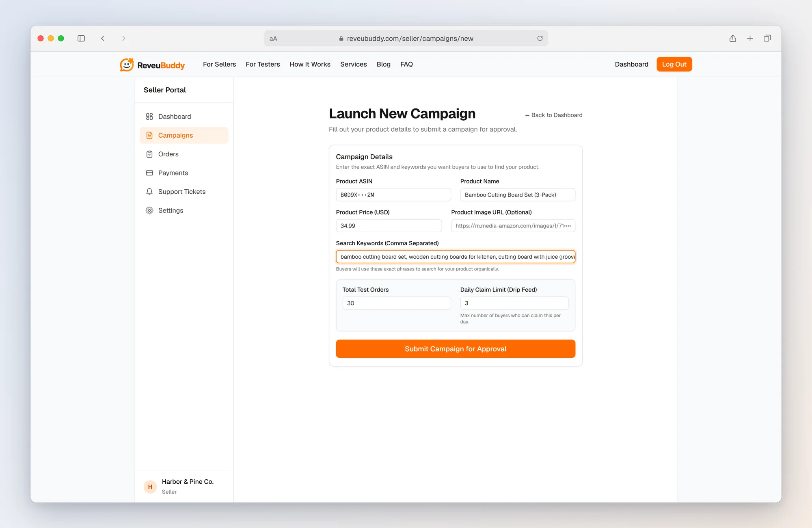This screenshot has width=812, height=528.
Task: Submit Campaign for Approval
Action: [456, 349]
